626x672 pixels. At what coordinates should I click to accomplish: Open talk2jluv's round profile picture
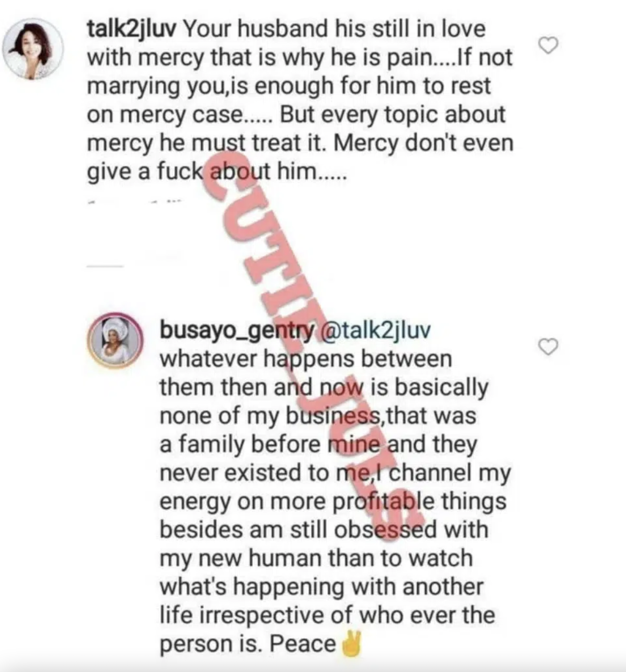point(33,49)
